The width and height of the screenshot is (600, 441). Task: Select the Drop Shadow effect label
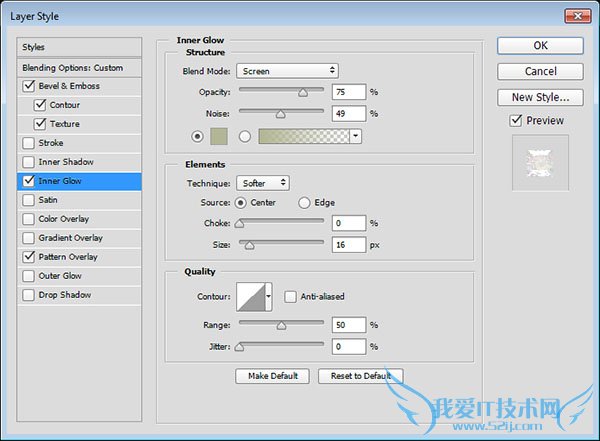click(65, 295)
